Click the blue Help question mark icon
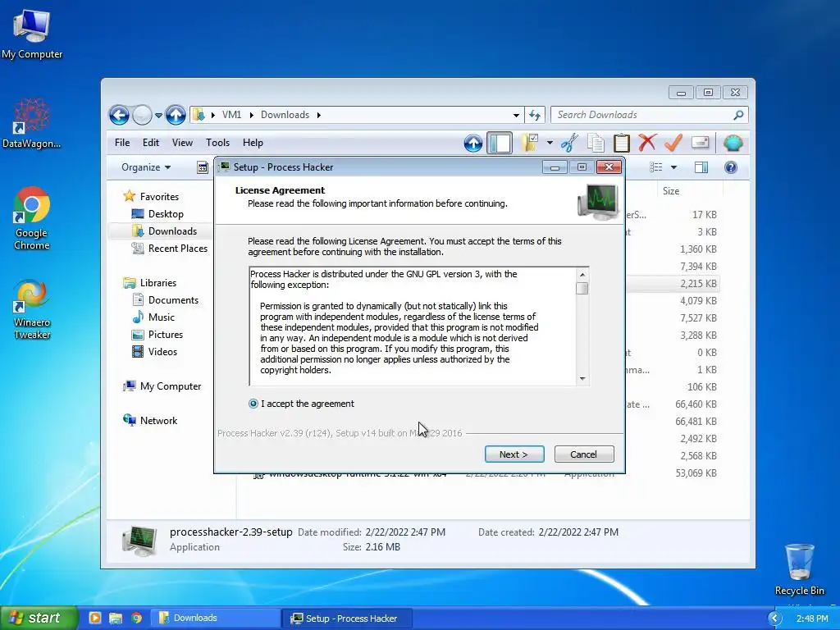 pyautogui.click(x=731, y=167)
